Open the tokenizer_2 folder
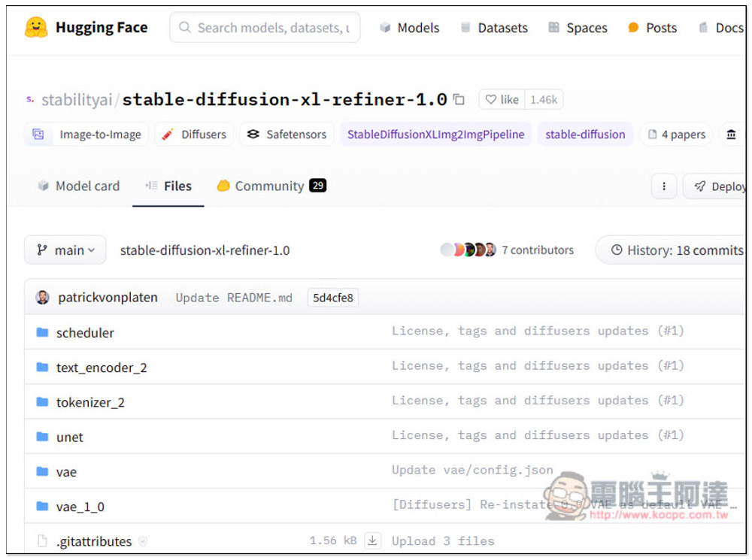 tap(90, 402)
